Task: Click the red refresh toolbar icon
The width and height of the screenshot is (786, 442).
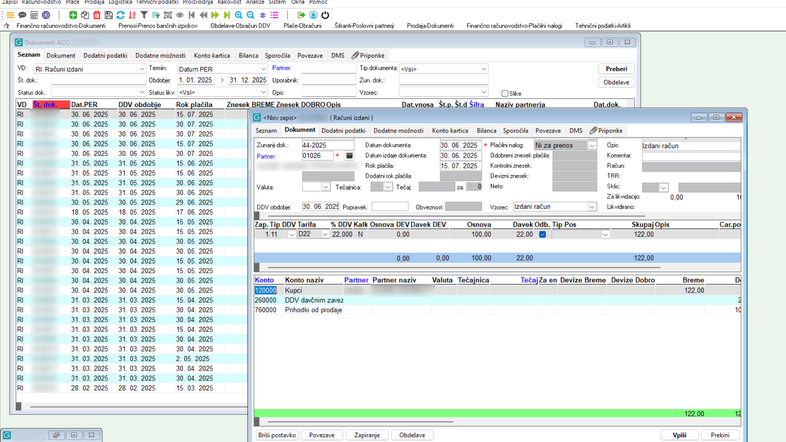Action: [132, 15]
